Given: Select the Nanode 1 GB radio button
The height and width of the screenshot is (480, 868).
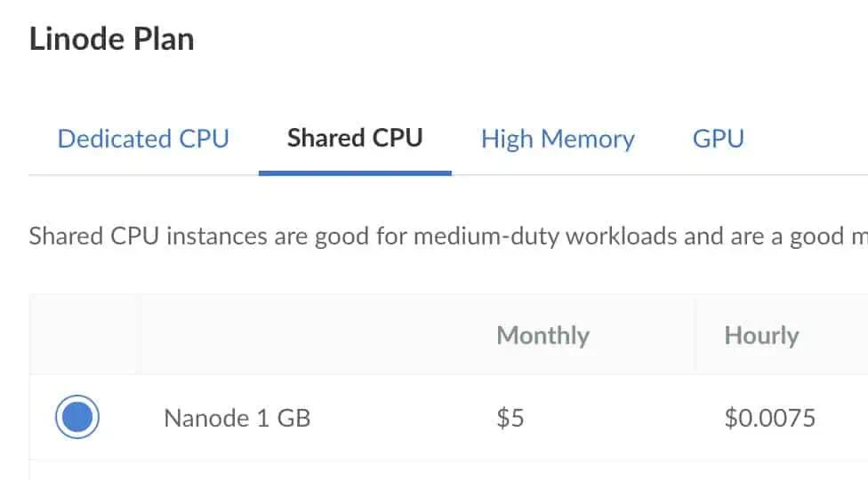Looking at the screenshot, I should click(76, 418).
